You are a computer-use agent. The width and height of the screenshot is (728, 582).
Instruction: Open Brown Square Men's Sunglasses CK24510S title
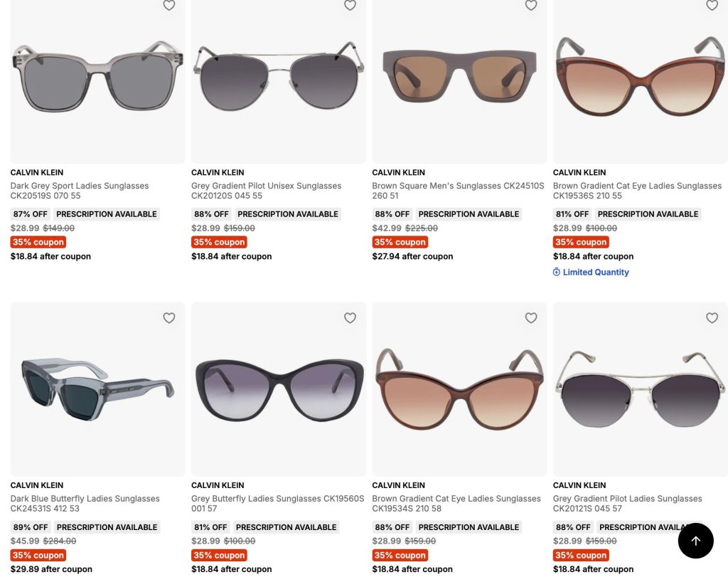point(458,191)
